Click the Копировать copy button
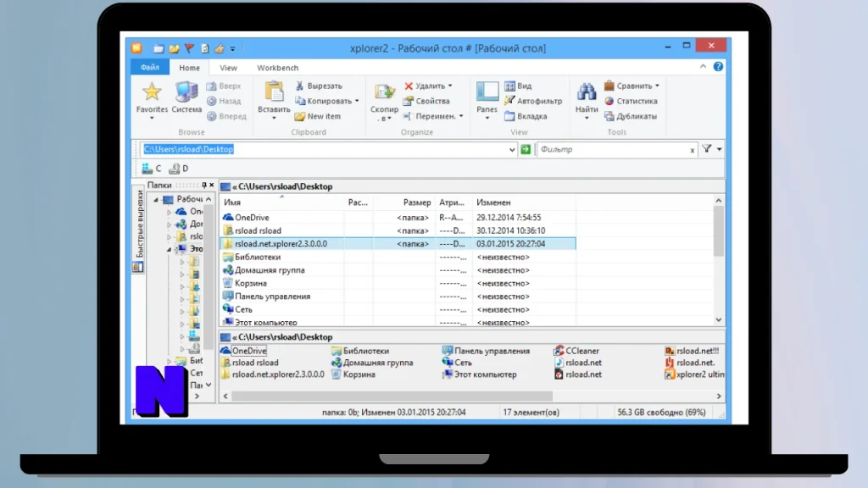Screen dimensions: 868x488 (x=324, y=102)
